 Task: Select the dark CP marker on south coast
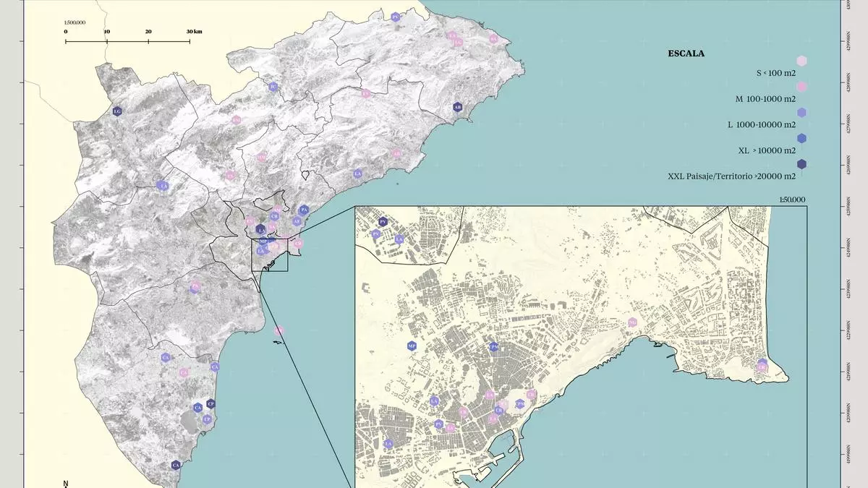click(210, 403)
